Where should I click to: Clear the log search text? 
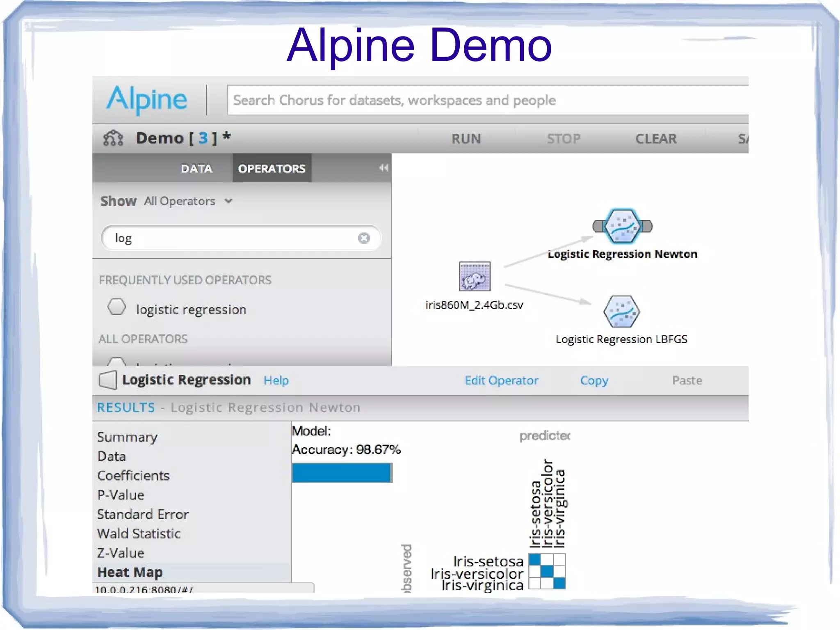pyautogui.click(x=364, y=238)
